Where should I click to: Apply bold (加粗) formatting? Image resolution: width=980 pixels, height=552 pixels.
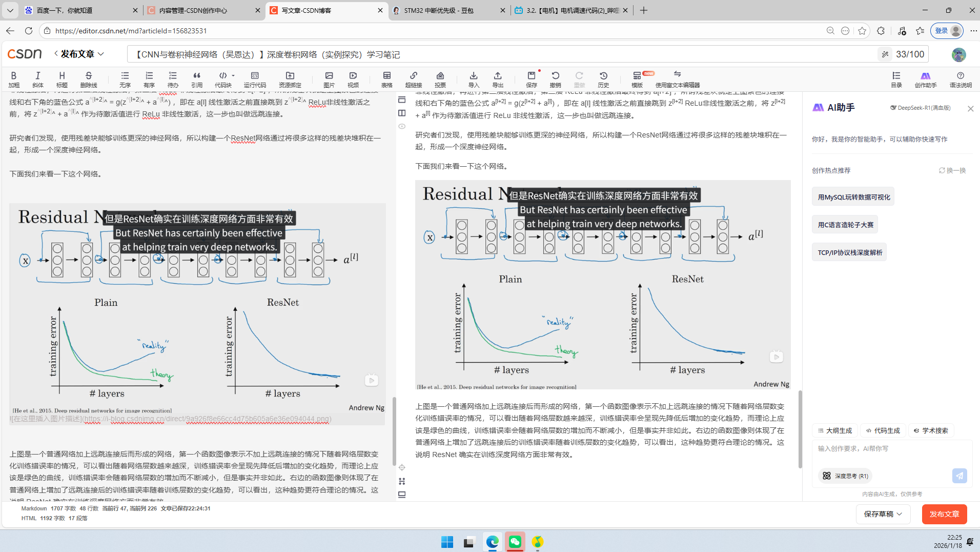tap(14, 79)
